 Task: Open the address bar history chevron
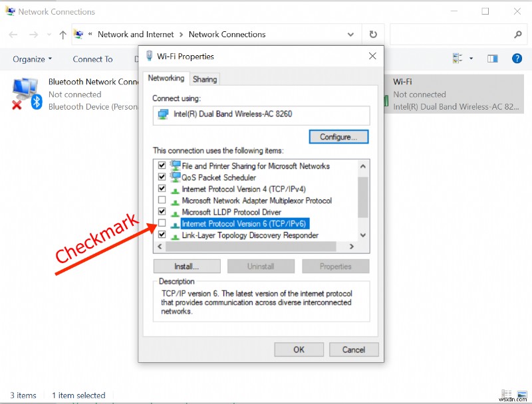click(350, 34)
